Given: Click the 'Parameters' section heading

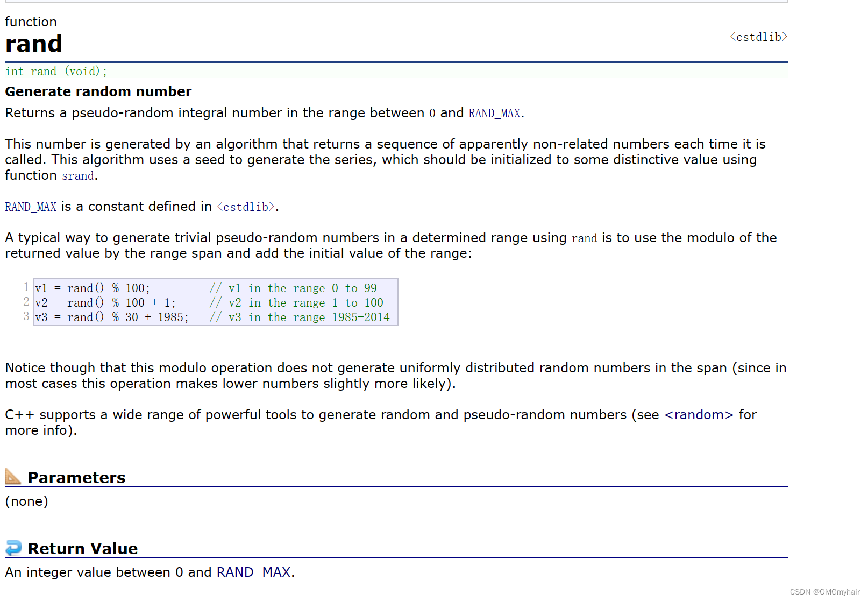Looking at the screenshot, I should [76, 478].
